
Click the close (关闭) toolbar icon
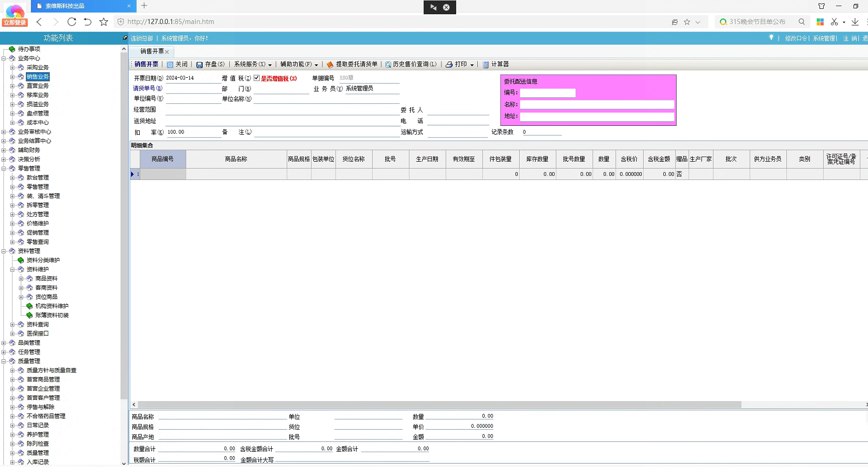point(170,65)
